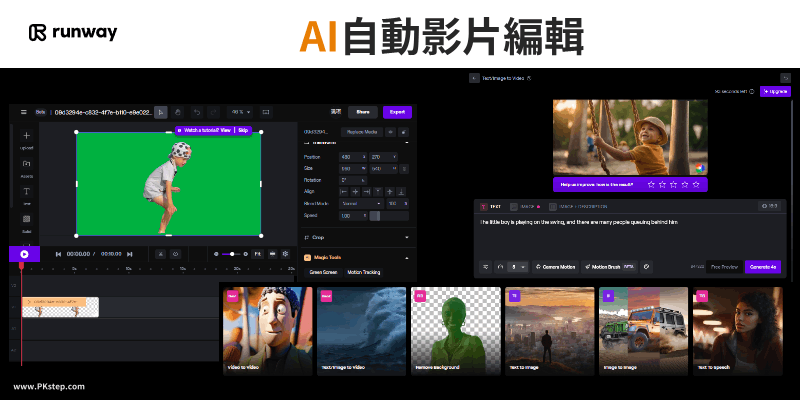
Task: Undo the last edit
Action: click(x=196, y=112)
